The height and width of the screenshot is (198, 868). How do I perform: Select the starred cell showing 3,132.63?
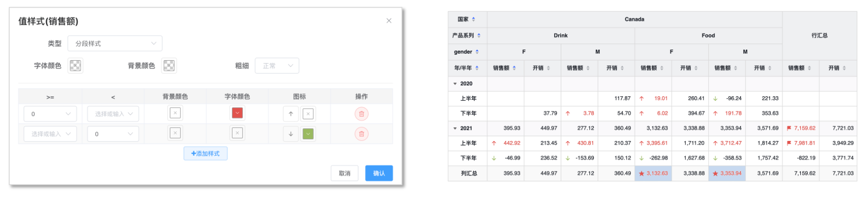(x=653, y=173)
